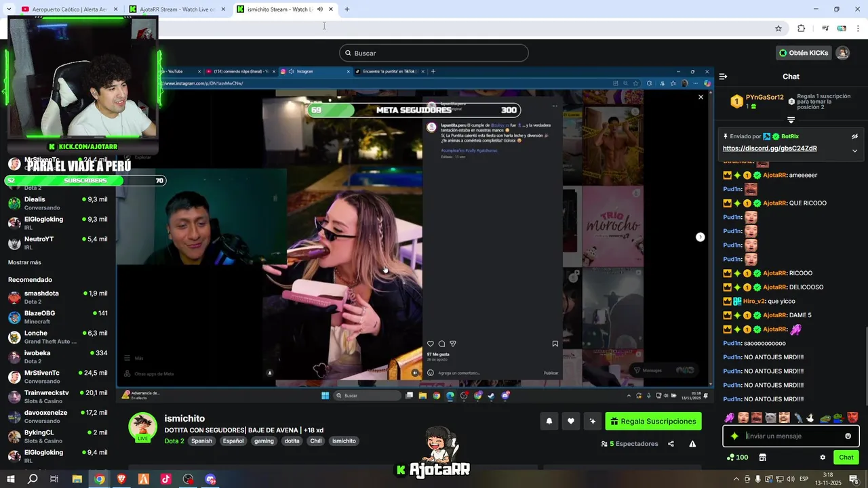Open davooxeneize recommended channel
Viewport: 868px width, 488px height.
tap(58, 416)
